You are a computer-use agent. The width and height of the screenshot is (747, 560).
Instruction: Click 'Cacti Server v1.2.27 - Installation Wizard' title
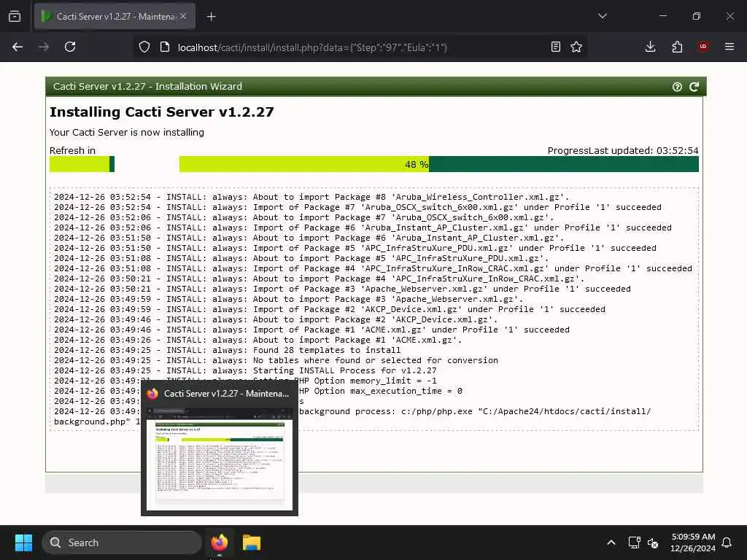[x=147, y=86]
